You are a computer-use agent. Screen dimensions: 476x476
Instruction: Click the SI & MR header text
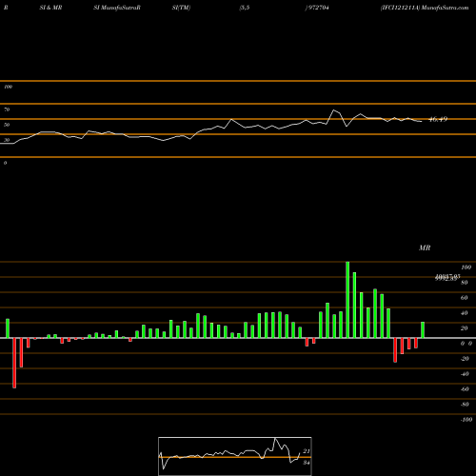click(x=50, y=8)
